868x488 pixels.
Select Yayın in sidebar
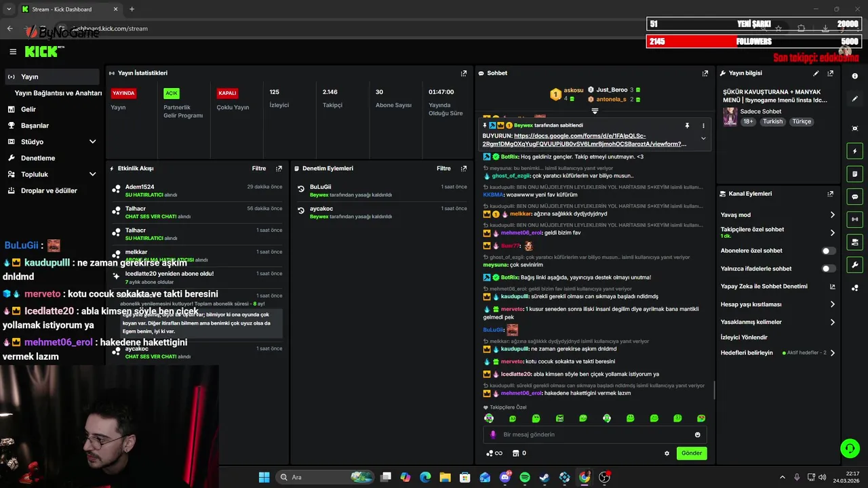coord(52,77)
